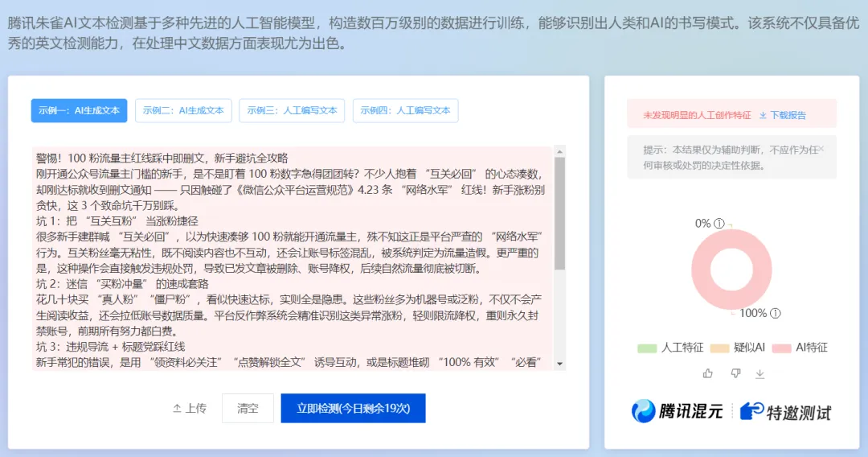Click the scroll-down arrow of text area
Image resolution: width=868 pixels, height=457 pixels.
point(559,364)
